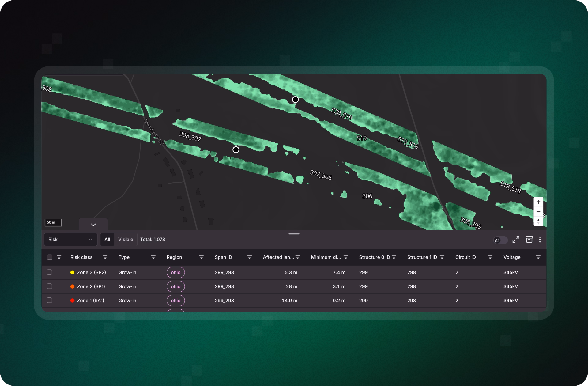Viewport: 588px width, 386px height.
Task: Switch to the Visible tab
Action: coord(126,240)
